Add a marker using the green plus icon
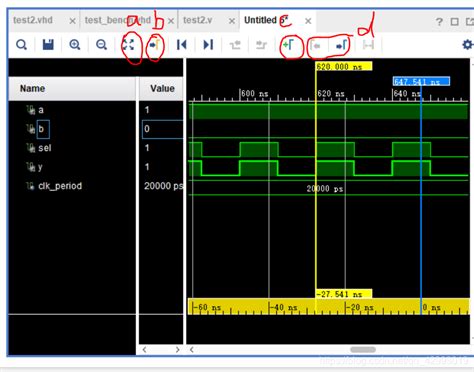Image resolution: width=474 pixels, height=372 pixels. tap(288, 44)
